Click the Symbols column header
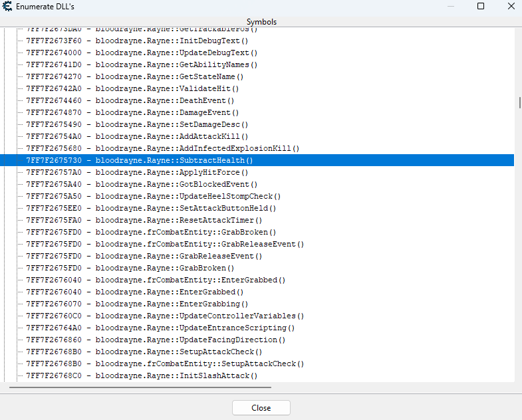Viewport: 522px width, 420px height. [261, 22]
